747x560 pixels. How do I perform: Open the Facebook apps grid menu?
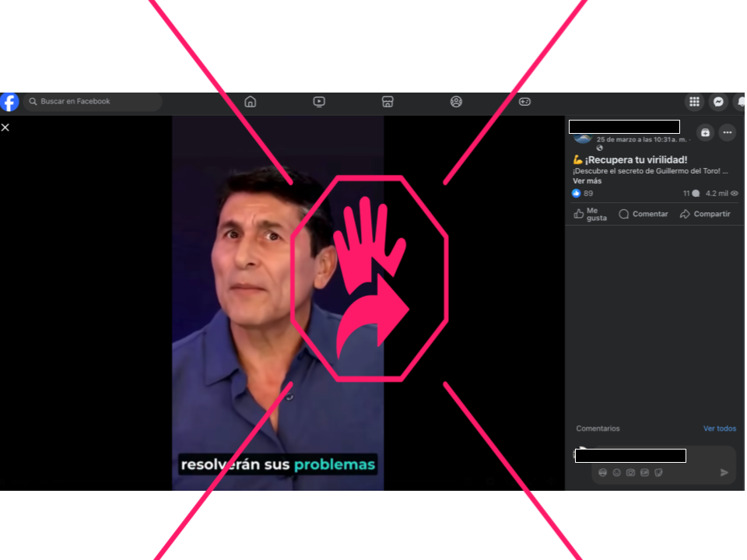694,102
